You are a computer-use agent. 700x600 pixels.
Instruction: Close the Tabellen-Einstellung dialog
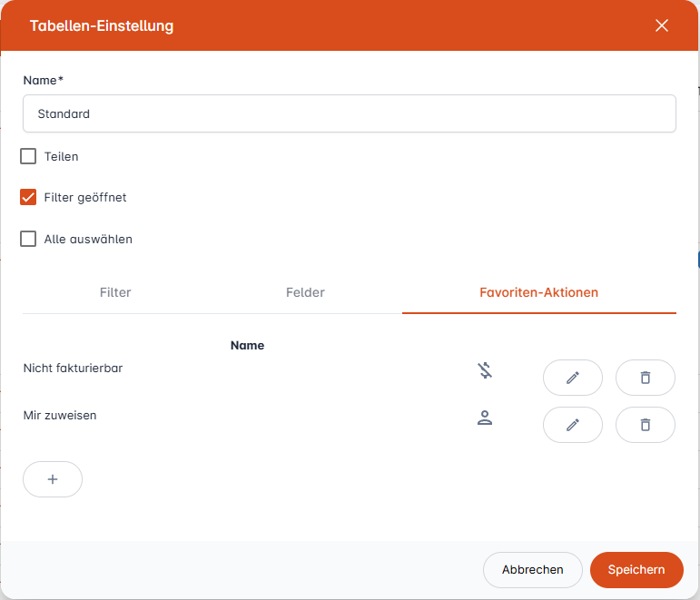pos(662,25)
